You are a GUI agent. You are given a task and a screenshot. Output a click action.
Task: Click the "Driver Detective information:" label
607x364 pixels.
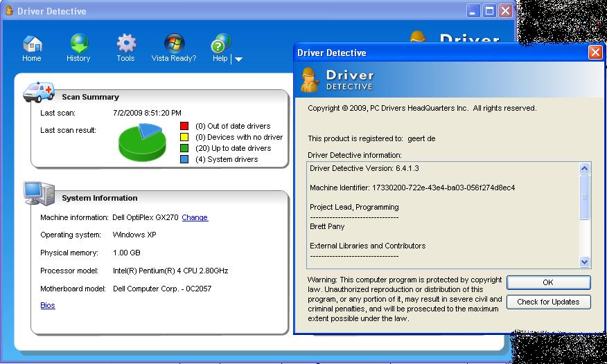[x=355, y=155]
